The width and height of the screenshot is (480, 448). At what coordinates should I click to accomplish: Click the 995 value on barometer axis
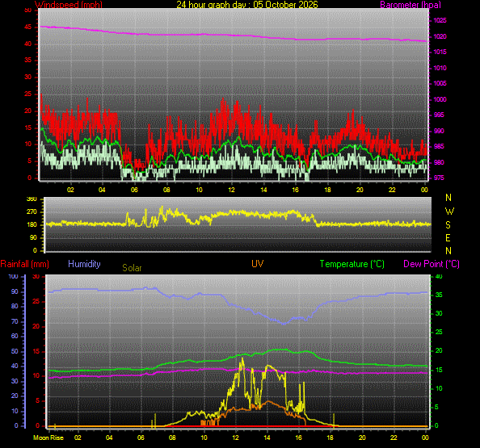(439, 115)
